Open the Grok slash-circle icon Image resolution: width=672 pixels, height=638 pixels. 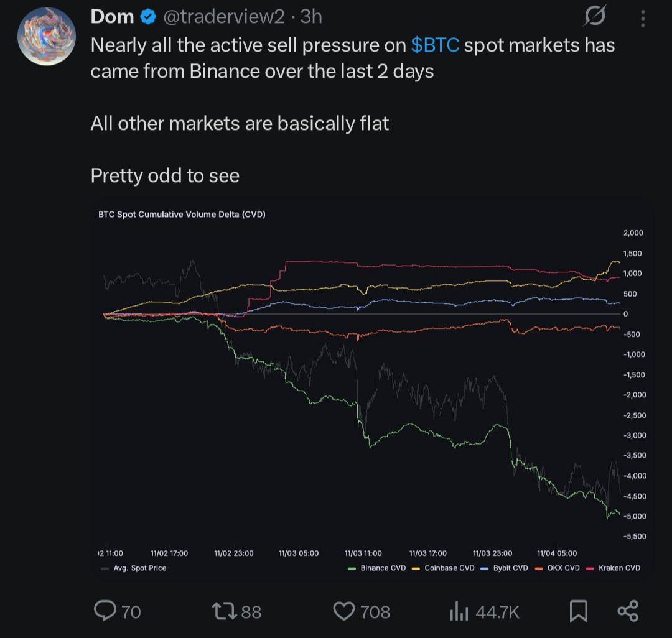pyautogui.click(x=595, y=16)
